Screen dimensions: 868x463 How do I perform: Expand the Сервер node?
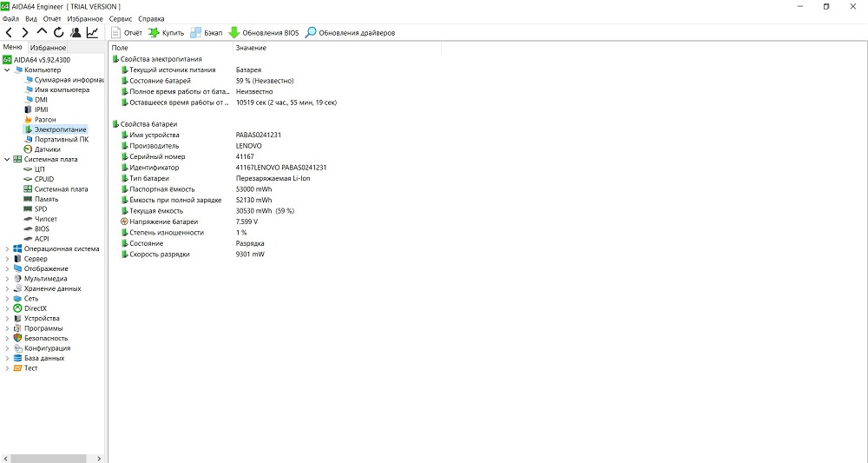click(7, 259)
